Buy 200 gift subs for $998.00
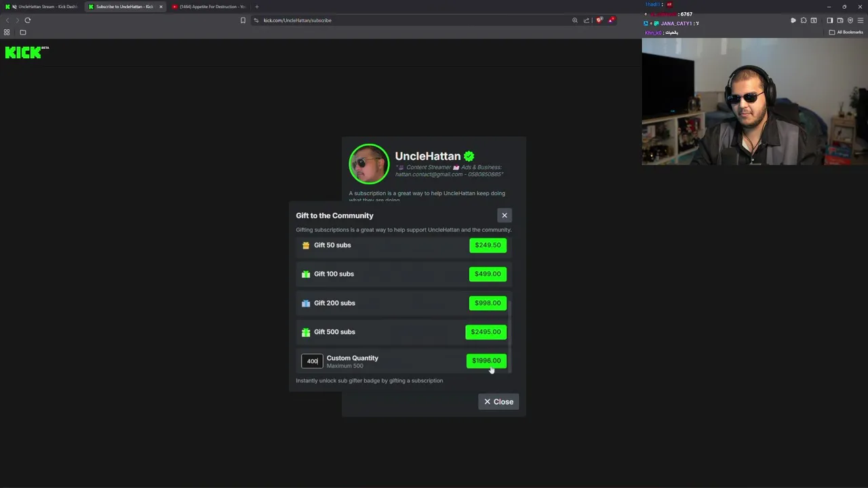The width and height of the screenshot is (868, 488). tap(488, 303)
